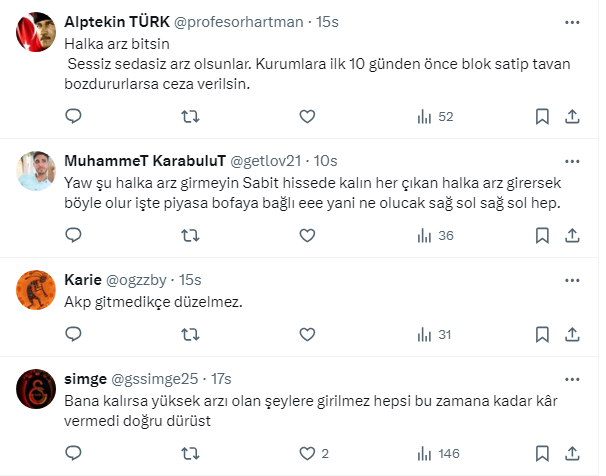Screen dimensions: 606x476
Task: Open MuhammeT KarabuluT's display name
Action: pos(144,160)
